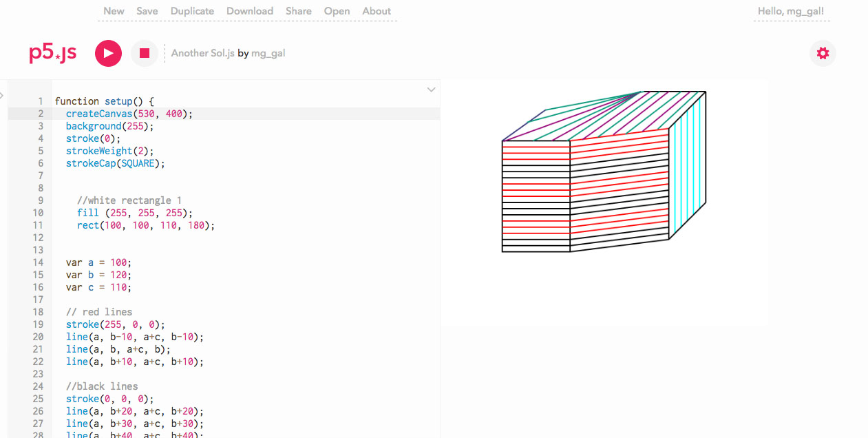
Task: Click the '//black lines' comment
Action: click(x=102, y=386)
